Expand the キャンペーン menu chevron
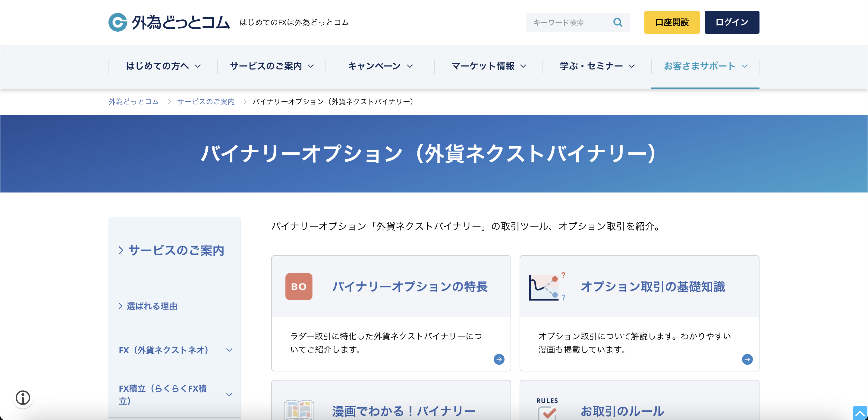 (x=410, y=66)
